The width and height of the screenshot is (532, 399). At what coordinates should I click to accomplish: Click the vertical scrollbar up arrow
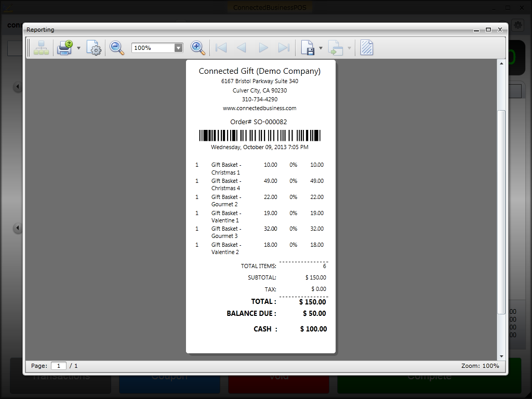(x=501, y=63)
